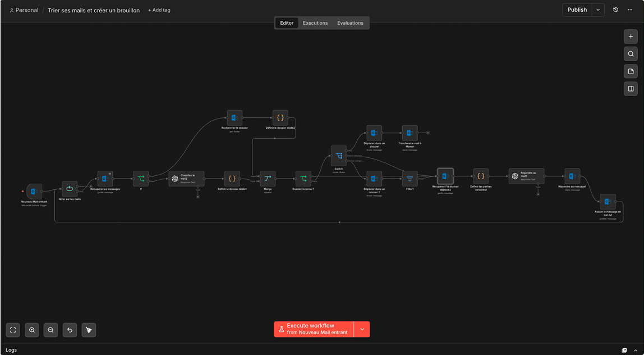Add a node on Itérer done output
Screen dimensions: 644x355
point(91,186)
